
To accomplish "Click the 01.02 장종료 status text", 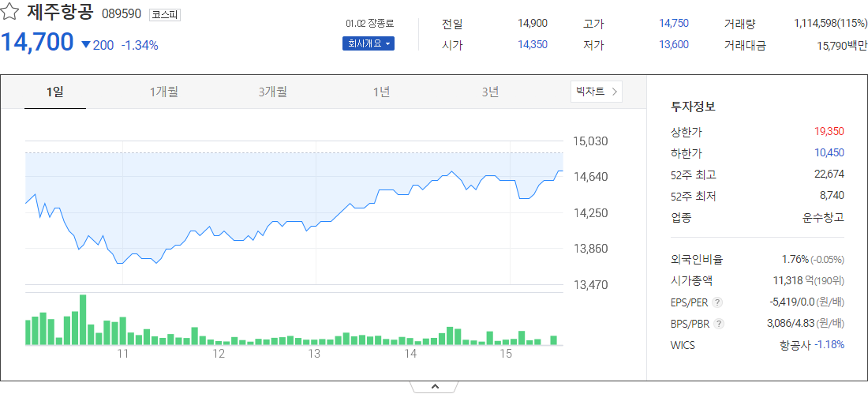I will [x=370, y=23].
